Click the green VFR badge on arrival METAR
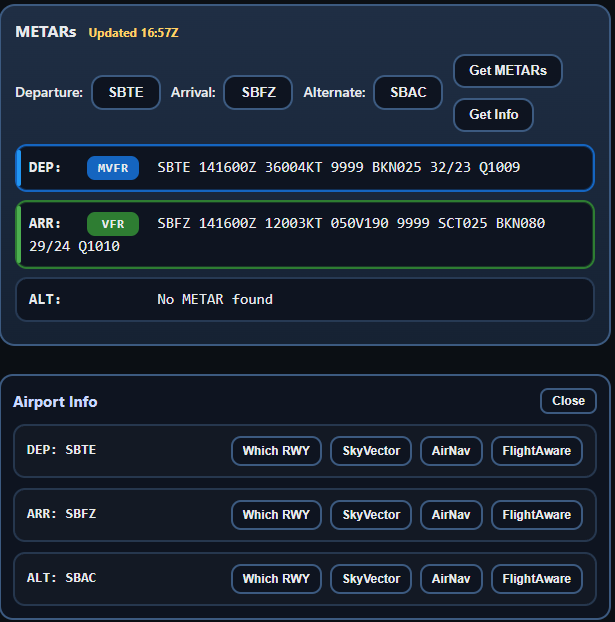This screenshot has width=615, height=622. [113, 223]
